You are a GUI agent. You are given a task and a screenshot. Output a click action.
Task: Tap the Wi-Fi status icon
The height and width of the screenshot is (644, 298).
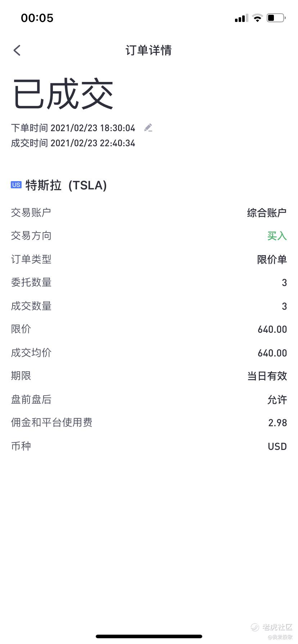coord(257,18)
